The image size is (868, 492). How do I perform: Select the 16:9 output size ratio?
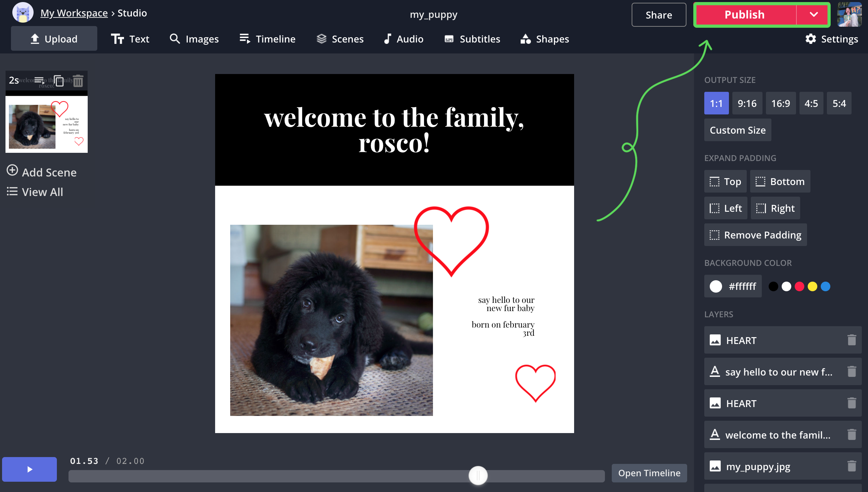coord(780,103)
